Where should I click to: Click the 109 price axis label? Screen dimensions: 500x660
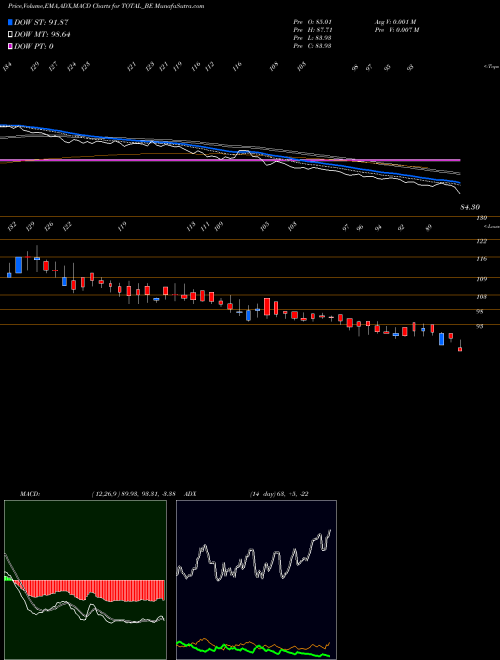pyautogui.click(x=481, y=279)
